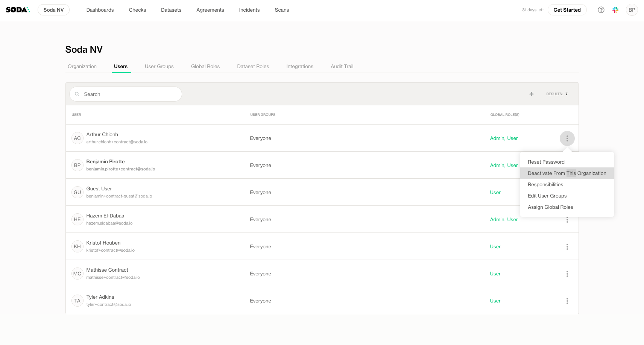Open the help question mark icon
The width and height of the screenshot is (644, 345).
(x=601, y=10)
